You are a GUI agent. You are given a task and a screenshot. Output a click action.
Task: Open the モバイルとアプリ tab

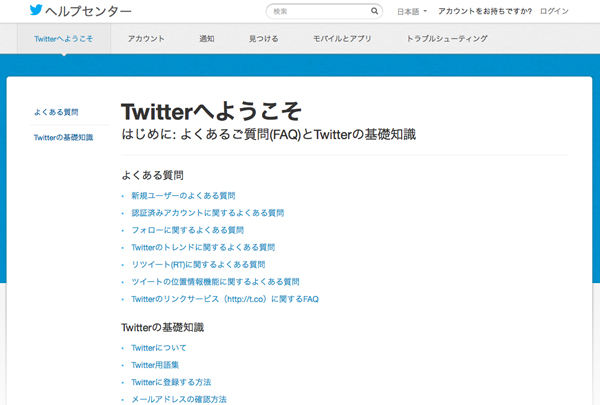tap(342, 38)
